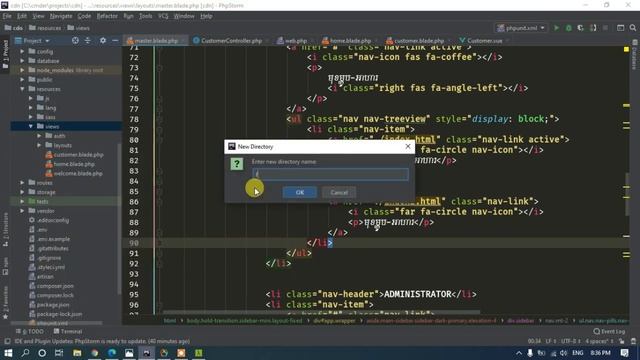Image resolution: width=640 pixels, height=360 pixels.
Task: Open File Explorer from taskbar
Action: pyautogui.click(x=77, y=353)
